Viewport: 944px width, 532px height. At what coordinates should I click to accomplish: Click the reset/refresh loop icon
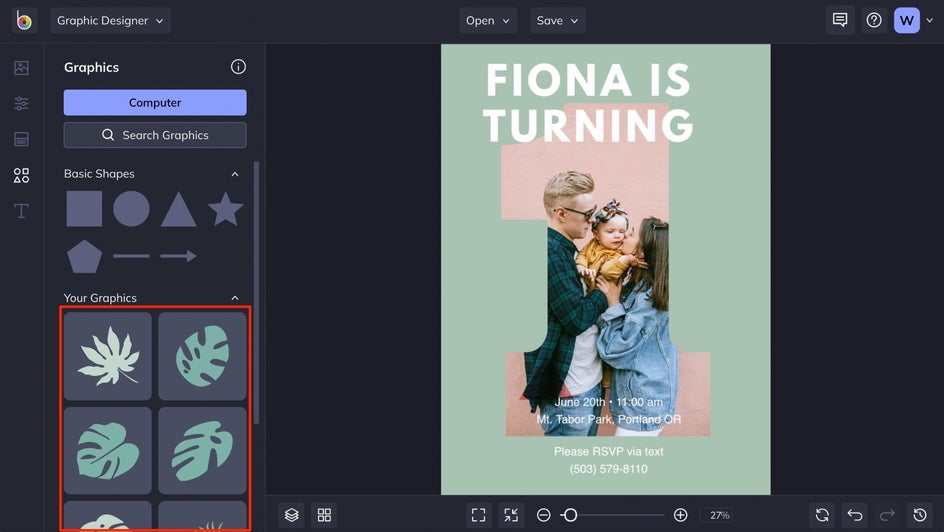tap(822, 515)
